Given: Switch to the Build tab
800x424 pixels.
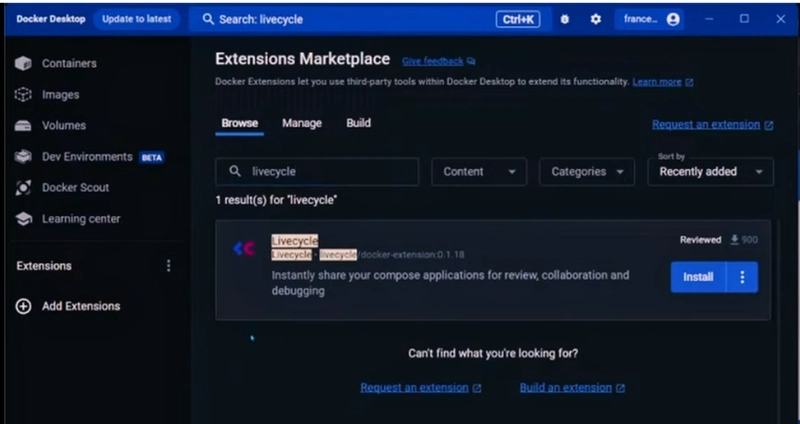Looking at the screenshot, I should tap(358, 123).
